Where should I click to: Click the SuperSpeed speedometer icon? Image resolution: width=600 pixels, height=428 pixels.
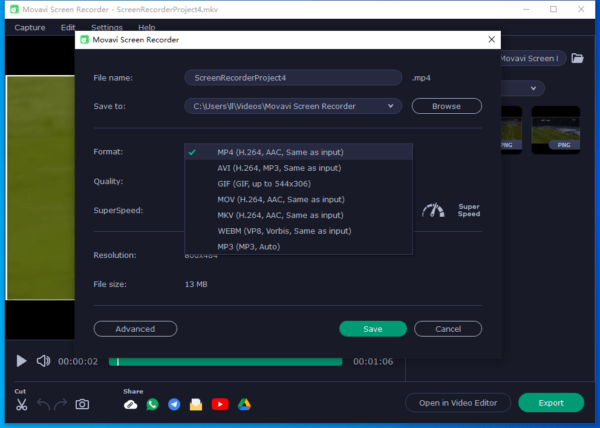pos(433,210)
